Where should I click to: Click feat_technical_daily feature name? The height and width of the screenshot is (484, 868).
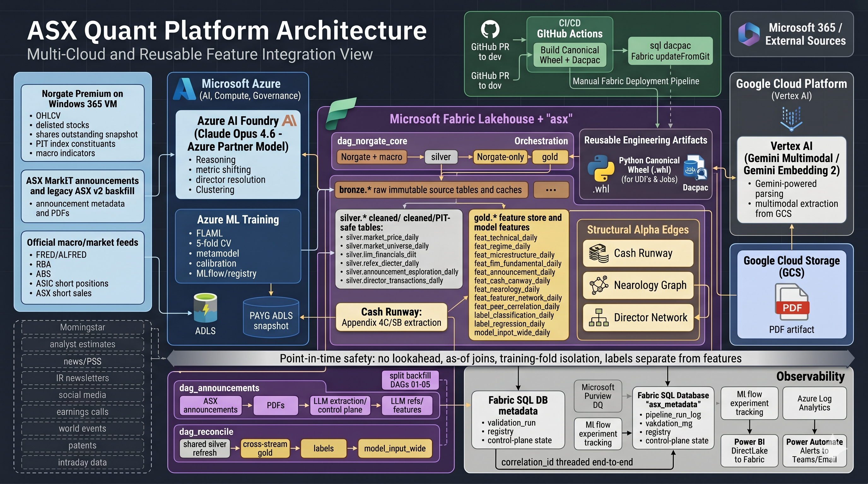[505, 238]
